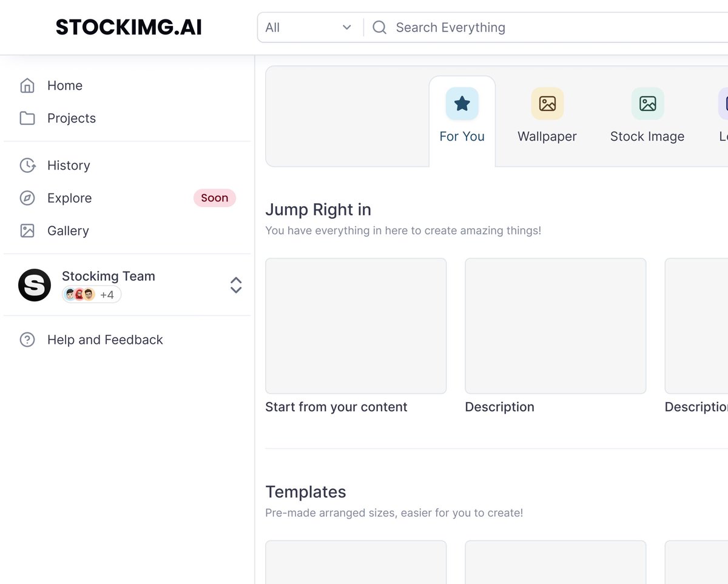This screenshot has width=728, height=584.
Task: Open the All category dropdown
Action: (308, 27)
